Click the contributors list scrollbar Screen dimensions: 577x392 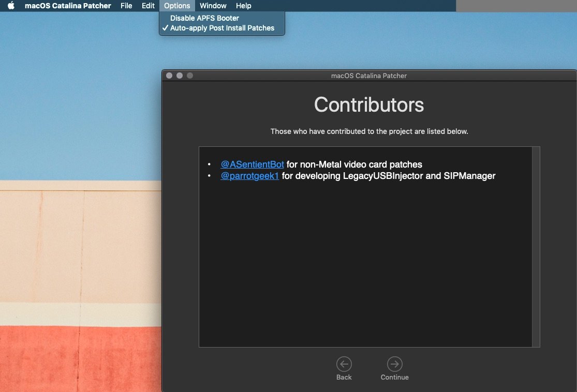coord(536,247)
